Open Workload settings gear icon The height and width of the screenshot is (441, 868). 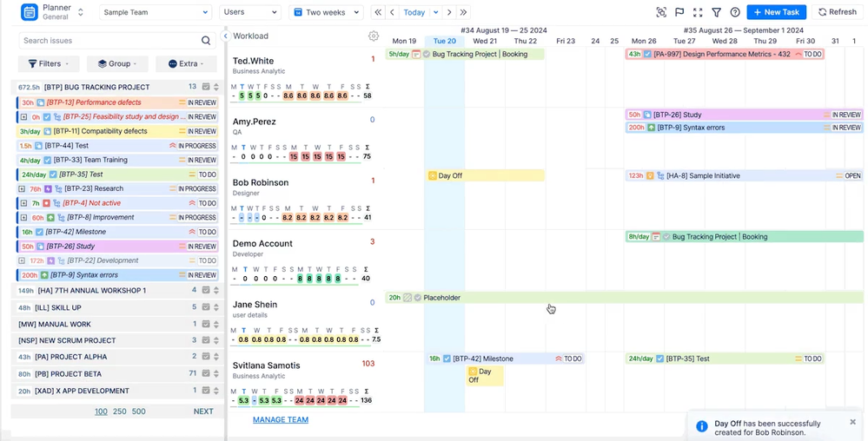click(374, 36)
